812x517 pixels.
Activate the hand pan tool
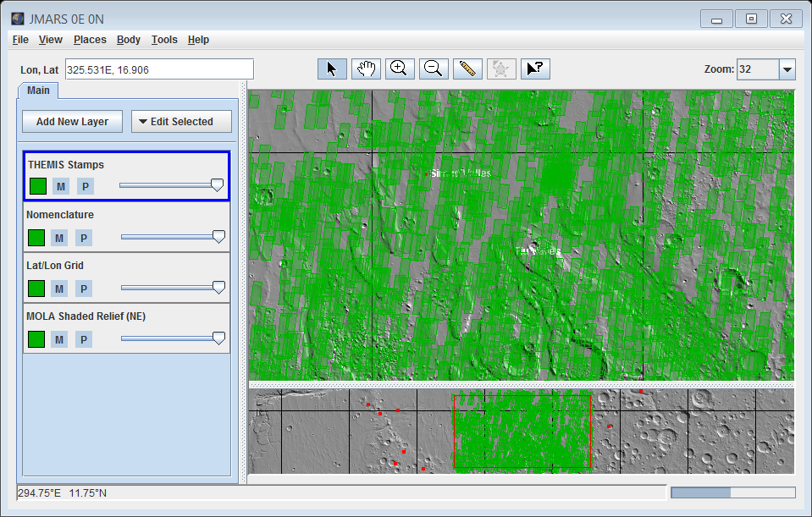click(366, 69)
